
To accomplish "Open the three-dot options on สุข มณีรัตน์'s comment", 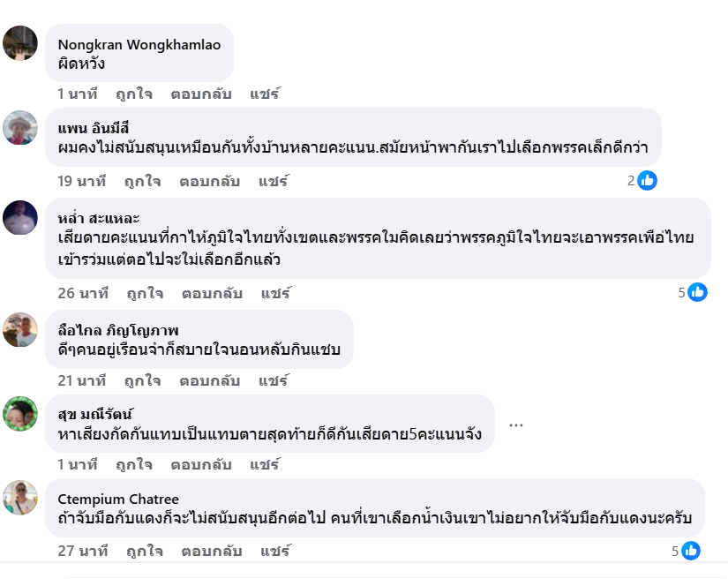I will tap(516, 424).
